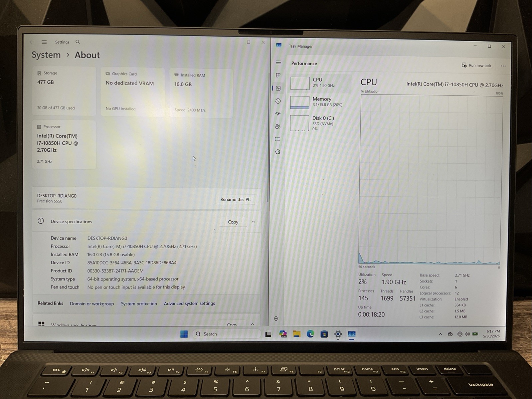Click OneDrive cloud tray icon

[450, 334]
